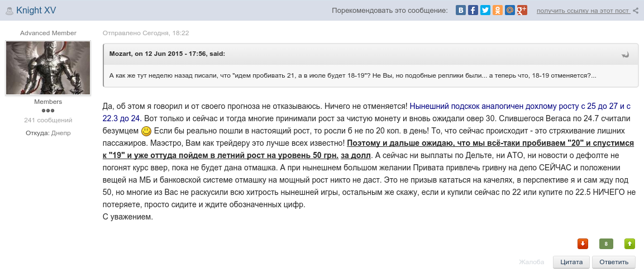The height and width of the screenshot is (272, 644).
Task: Click the smiley emoticon in post
Action: click(146, 131)
